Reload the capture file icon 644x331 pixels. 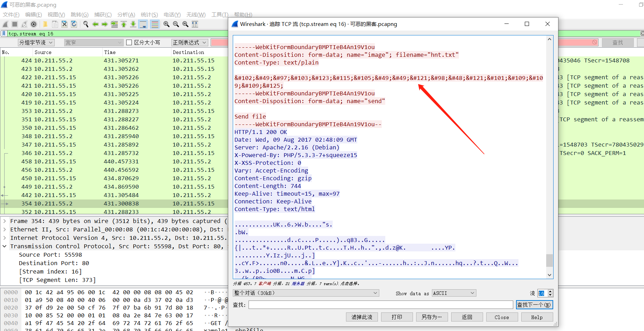74,24
